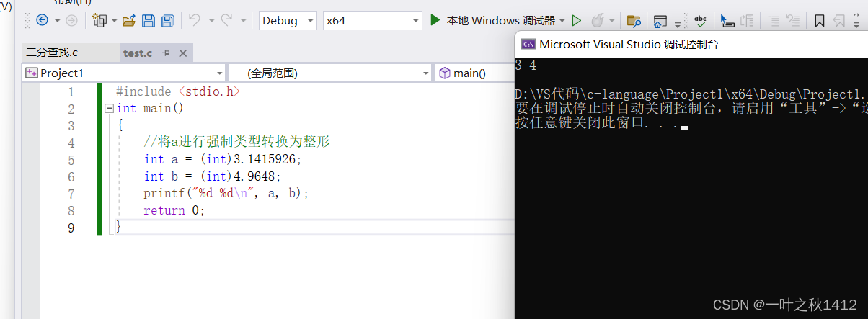Open the x64 platform dropdown
This screenshot has height=319, width=868.
[416, 21]
